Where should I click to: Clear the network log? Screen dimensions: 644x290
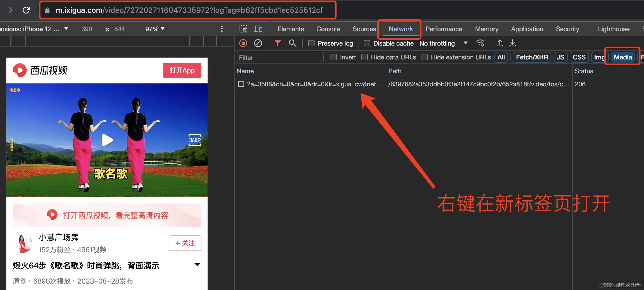coord(258,43)
